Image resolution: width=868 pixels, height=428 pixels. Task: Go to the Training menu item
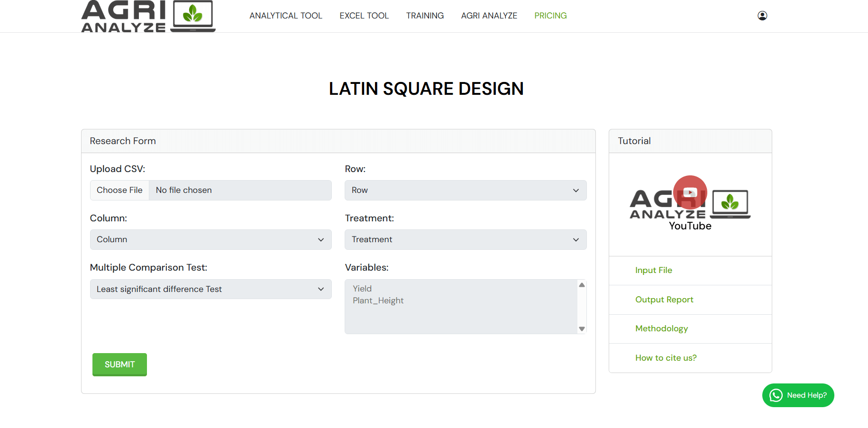pos(425,16)
